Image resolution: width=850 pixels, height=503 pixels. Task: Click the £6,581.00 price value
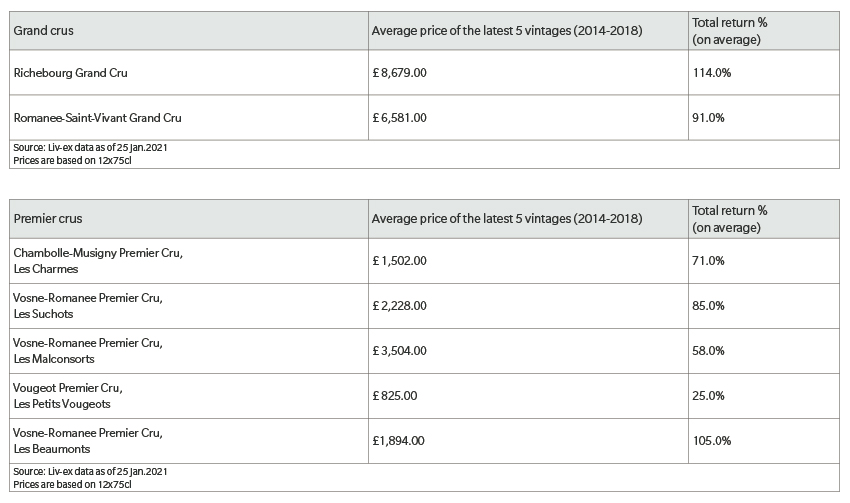click(399, 118)
